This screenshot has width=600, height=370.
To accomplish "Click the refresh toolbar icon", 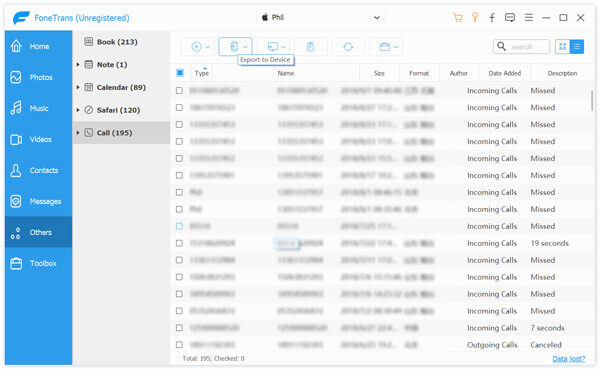I will pos(348,47).
